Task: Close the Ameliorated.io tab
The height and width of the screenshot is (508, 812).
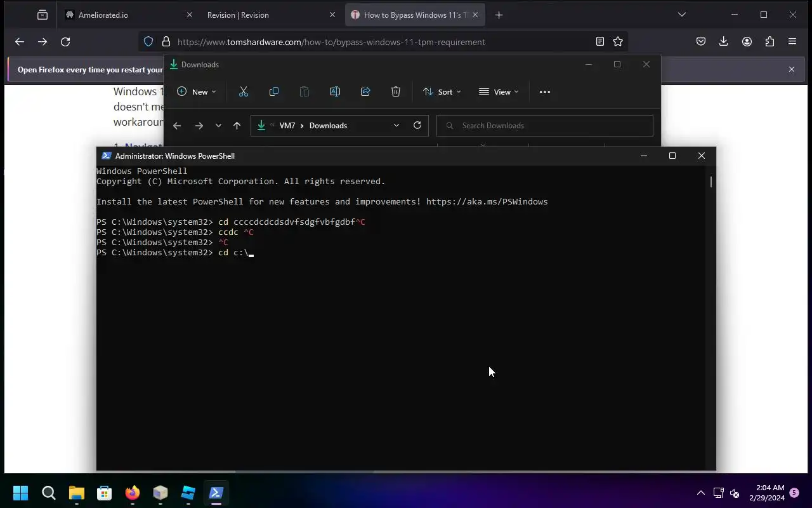Action: point(190,15)
